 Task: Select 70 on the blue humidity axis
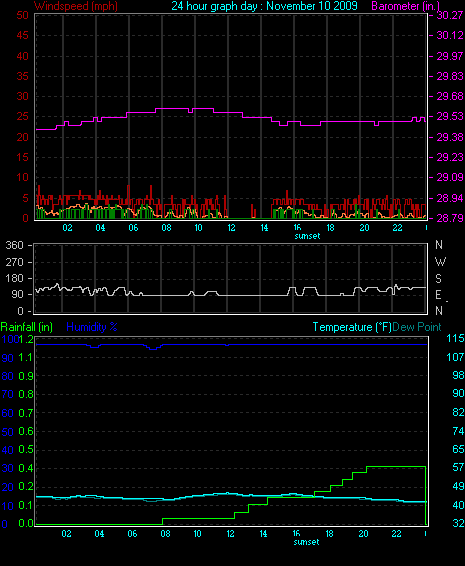tap(8, 394)
